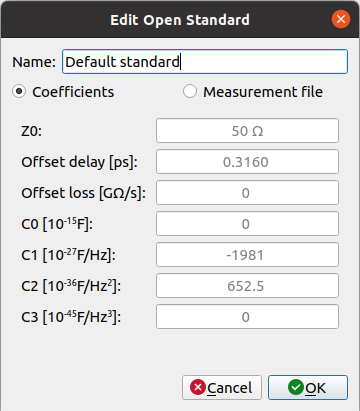
Task: Click the Edit Open Standard title bar
Action: (180, 19)
